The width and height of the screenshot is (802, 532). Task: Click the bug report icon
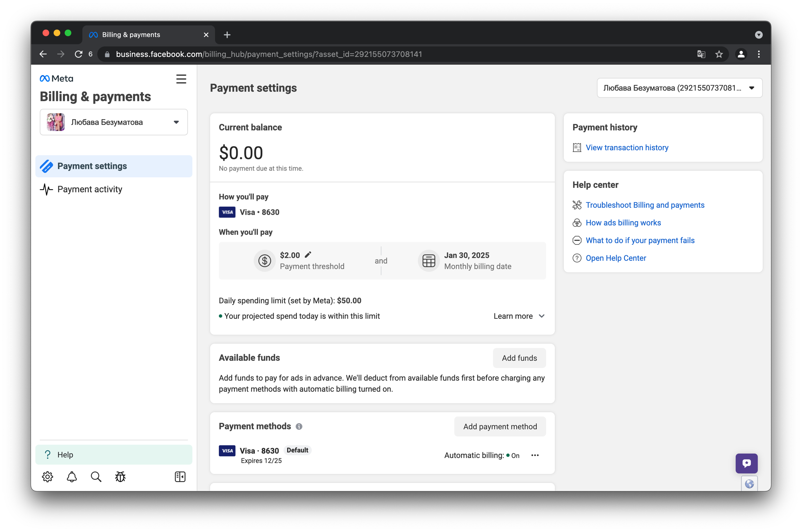(120, 477)
